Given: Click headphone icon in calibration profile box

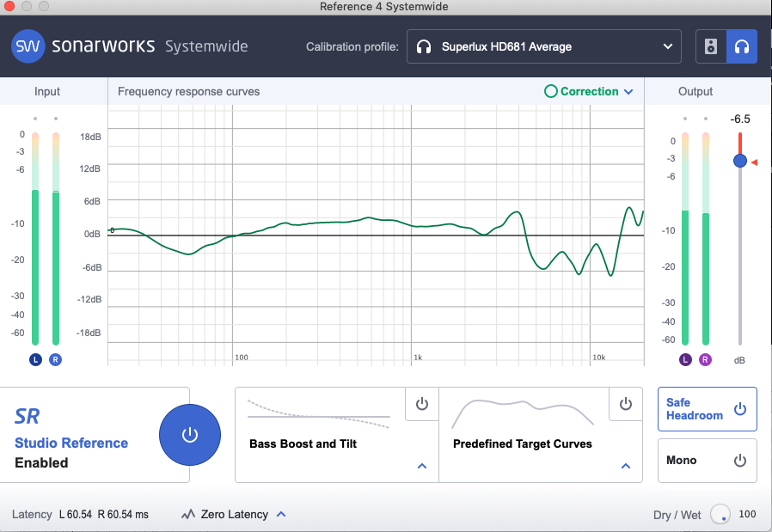Looking at the screenshot, I should (x=424, y=46).
